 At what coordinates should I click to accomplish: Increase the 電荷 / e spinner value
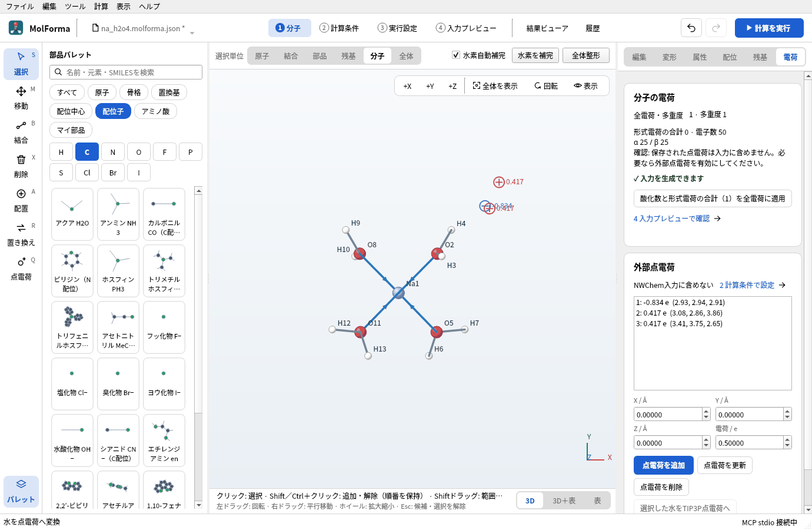pos(787,439)
